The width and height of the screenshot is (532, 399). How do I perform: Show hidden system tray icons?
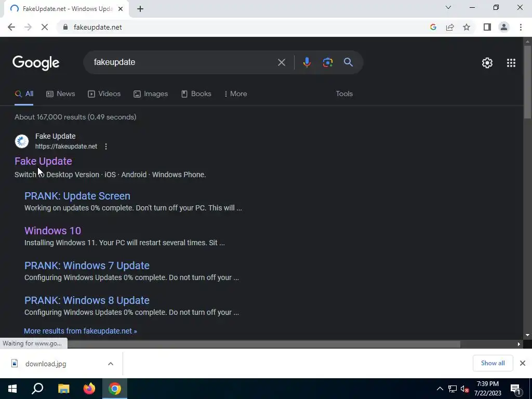(x=440, y=389)
